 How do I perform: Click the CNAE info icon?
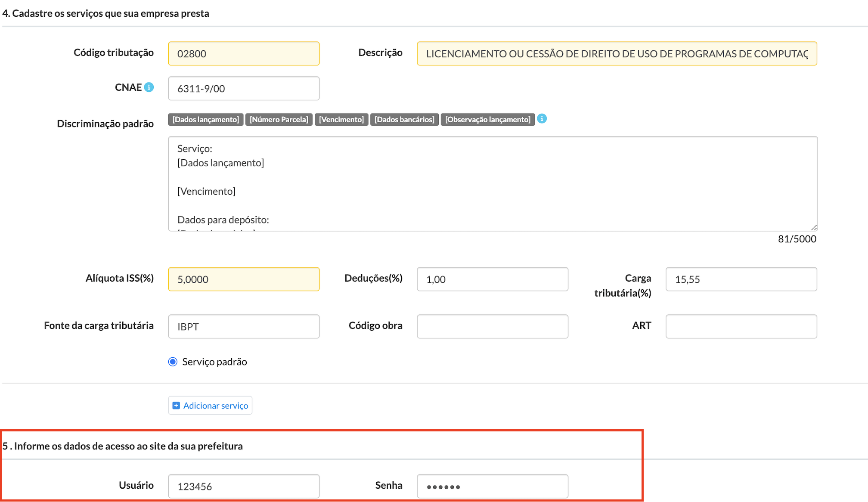pos(149,87)
